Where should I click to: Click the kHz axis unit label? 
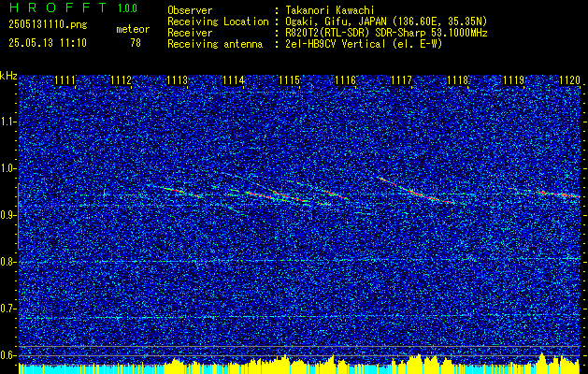8,76
